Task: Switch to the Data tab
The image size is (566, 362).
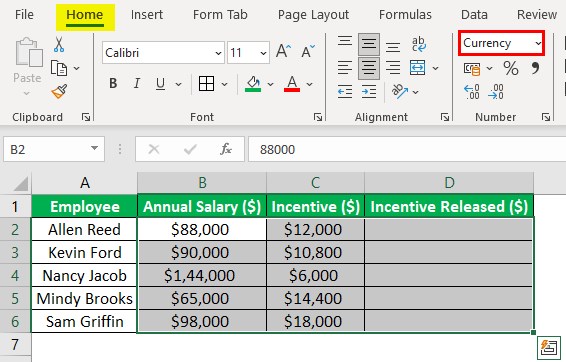Action: click(x=474, y=14)
